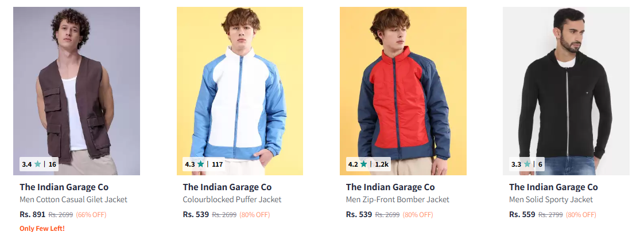Click the star icon on 3.4 rating badge
This screenshot has height=232, width=644.
pyautogui.click(x=37, y=164)
